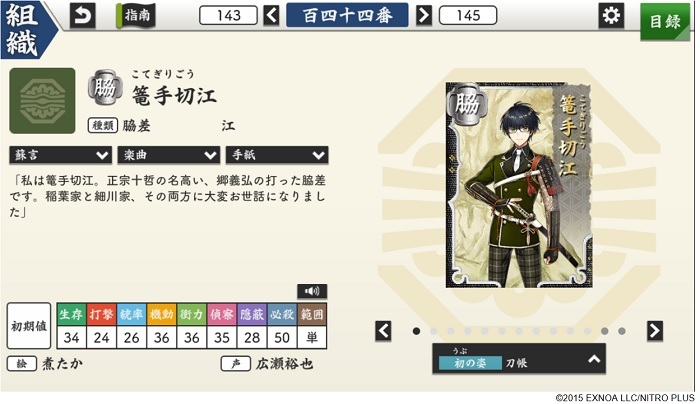
Task: Open the 指南 guide tab
Action: (x=136, y=16)
